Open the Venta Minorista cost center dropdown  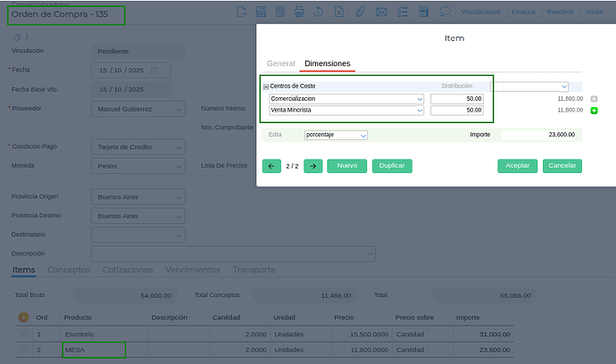[420, 111]
